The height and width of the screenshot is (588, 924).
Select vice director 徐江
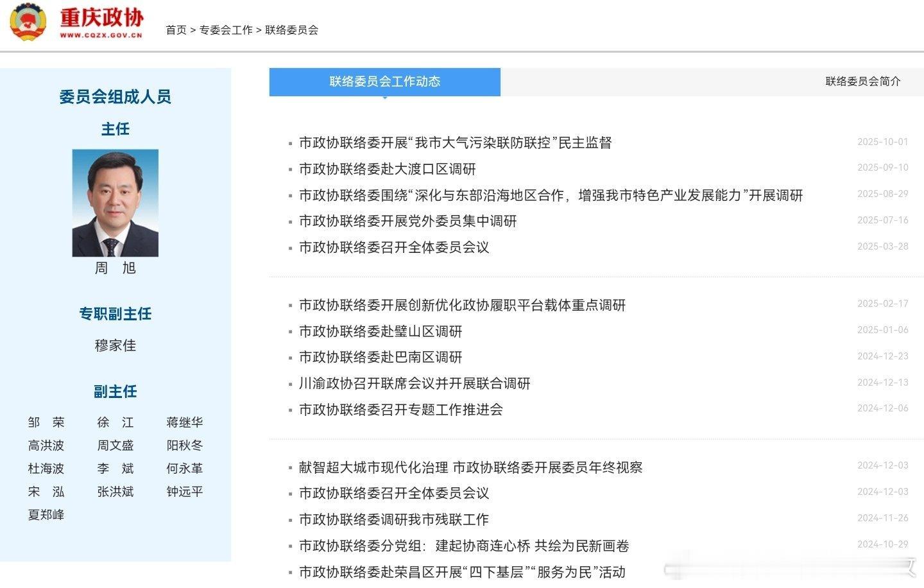pyautogui.click(x=116, y=422)
